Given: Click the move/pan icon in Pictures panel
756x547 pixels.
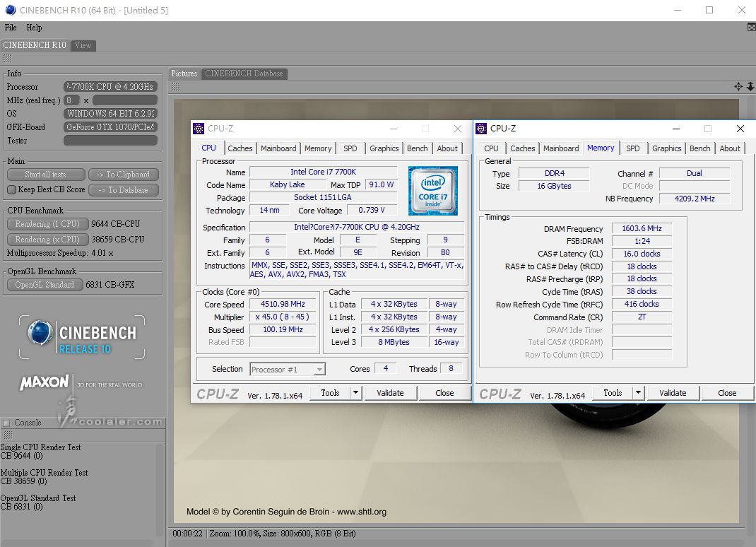Looking at the screenshot, I should click(x=738, y=86).
